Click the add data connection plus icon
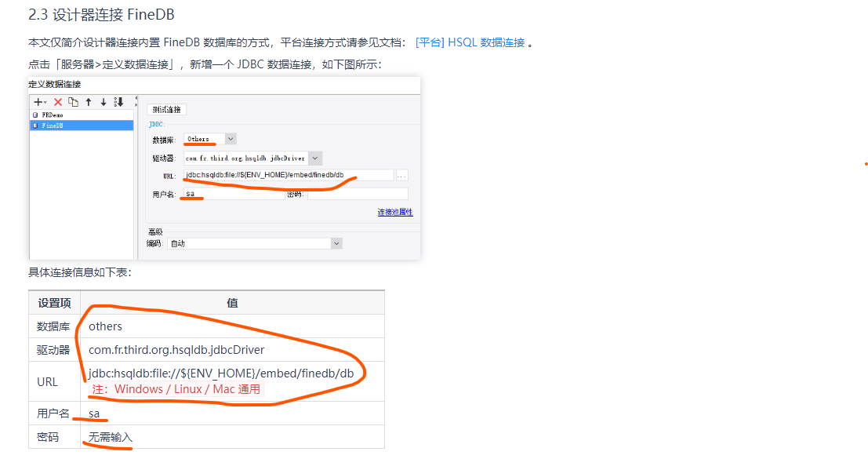Screen dimensions: 868x459 (x=40, y=102)
